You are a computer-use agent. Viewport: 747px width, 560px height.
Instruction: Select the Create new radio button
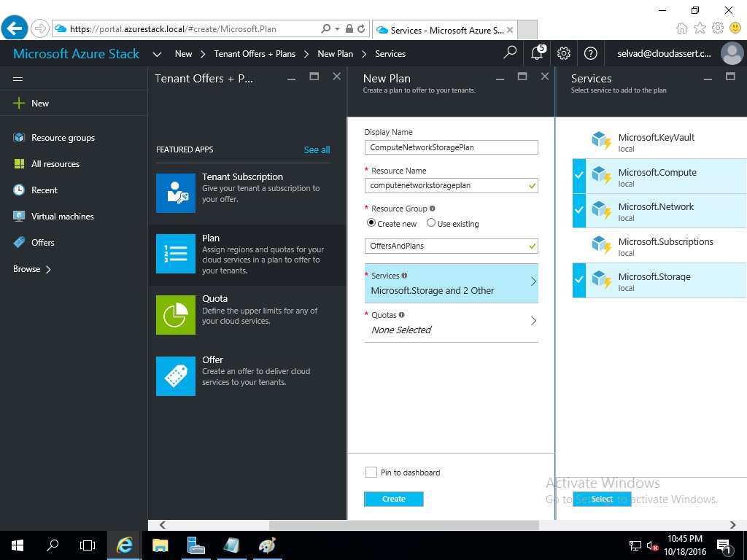pos(371,222)
